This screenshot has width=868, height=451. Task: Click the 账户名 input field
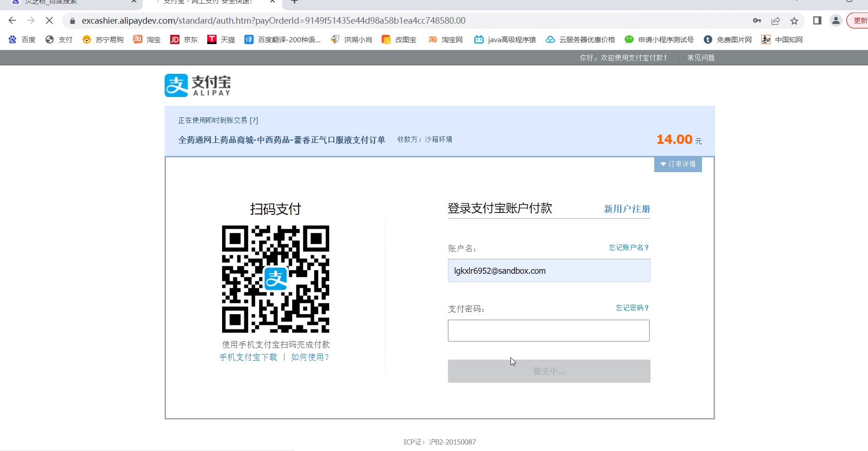coord(549,271)
